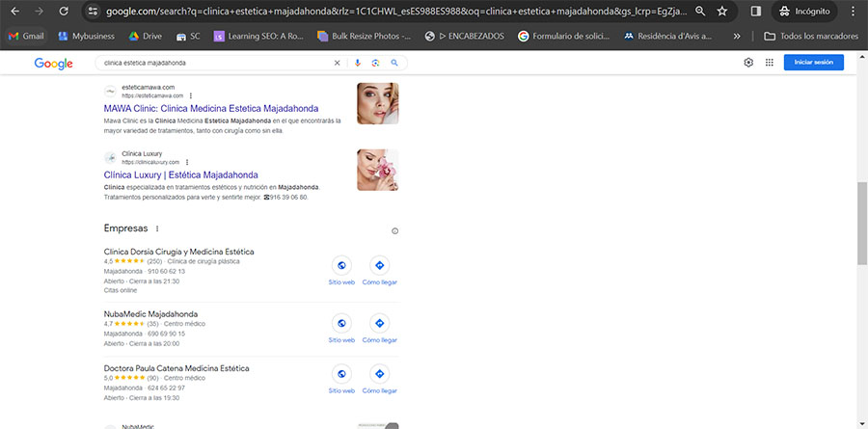Open Clínica Dorsia Cirugía y Medicina Estética listing
The height and width of the screenshot is (429, 868).
(178, 252)
